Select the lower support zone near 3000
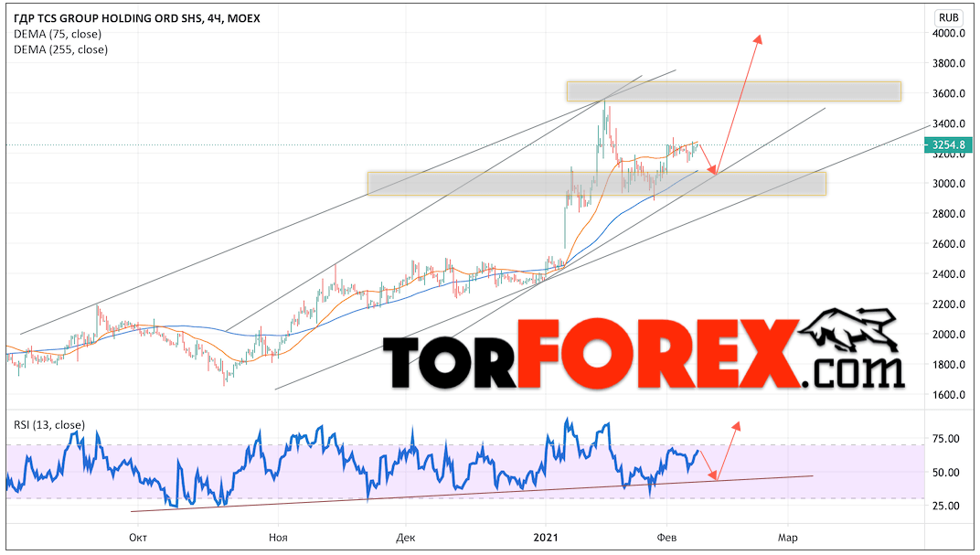 597,184
